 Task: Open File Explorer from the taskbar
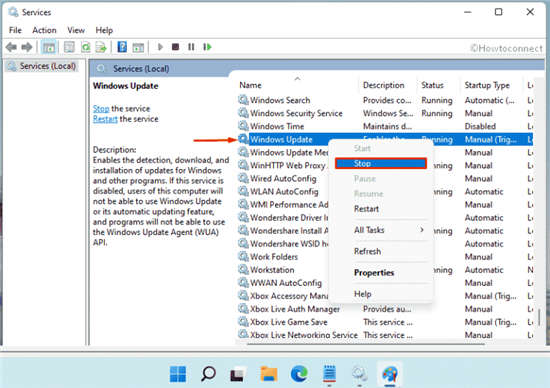269,374
